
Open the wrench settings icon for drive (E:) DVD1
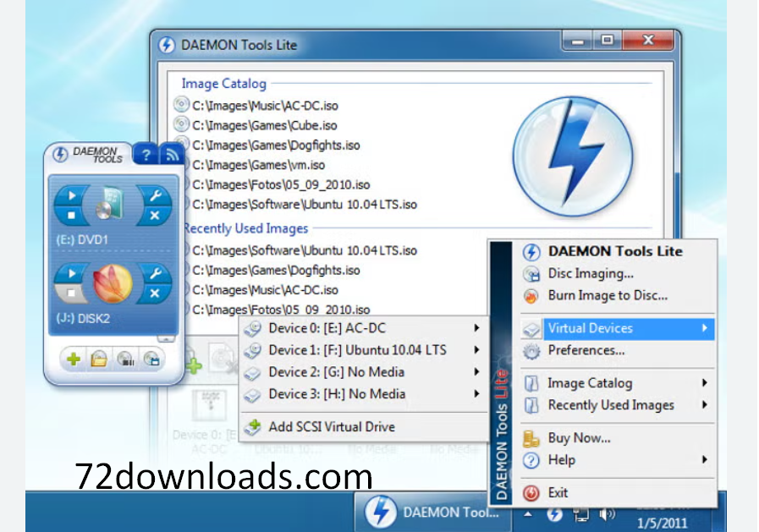154,196
